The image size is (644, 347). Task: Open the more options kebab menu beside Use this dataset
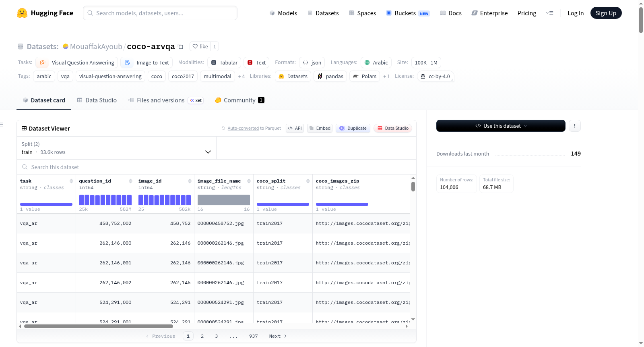[575, 126]
